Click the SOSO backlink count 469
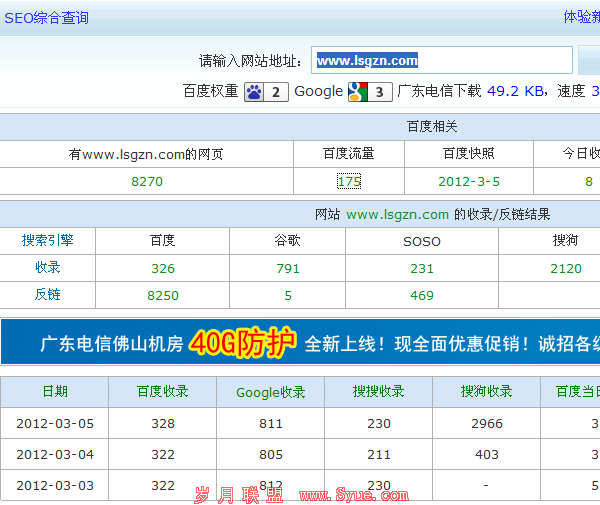The height and width of the screenshot is (505, 600). pyautogui.click(x=422, y=295)
